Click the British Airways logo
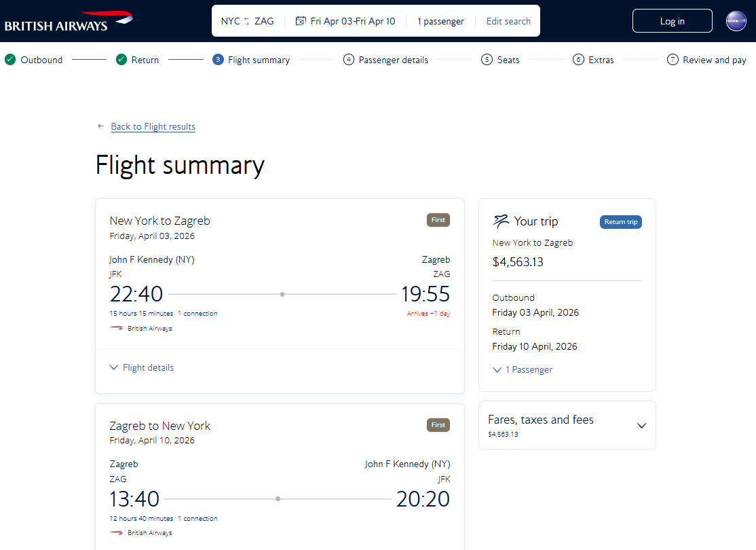 [x=69, y=21]
